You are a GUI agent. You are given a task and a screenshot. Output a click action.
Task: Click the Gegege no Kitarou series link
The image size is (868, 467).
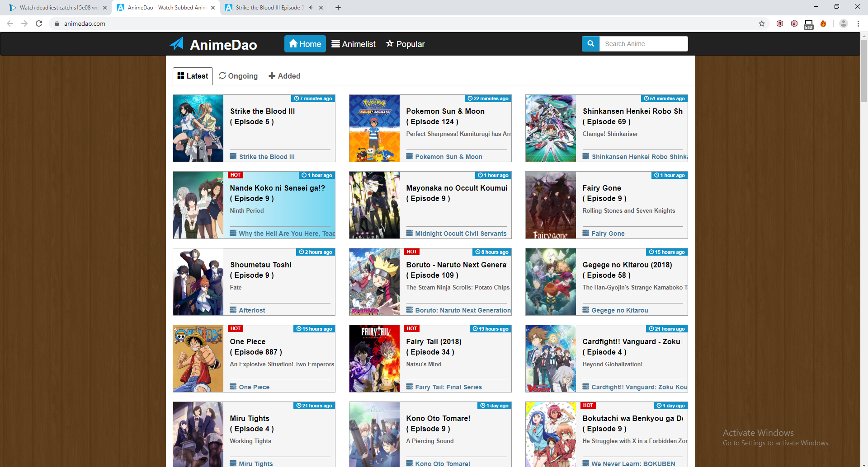(620, 310)
